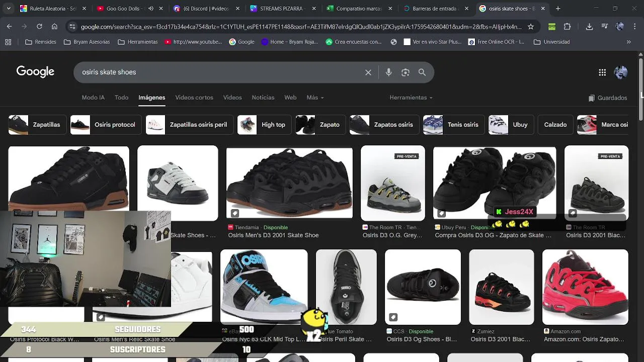
Task: Submit search with magnifier icon
Action: (x=422, y=72)
